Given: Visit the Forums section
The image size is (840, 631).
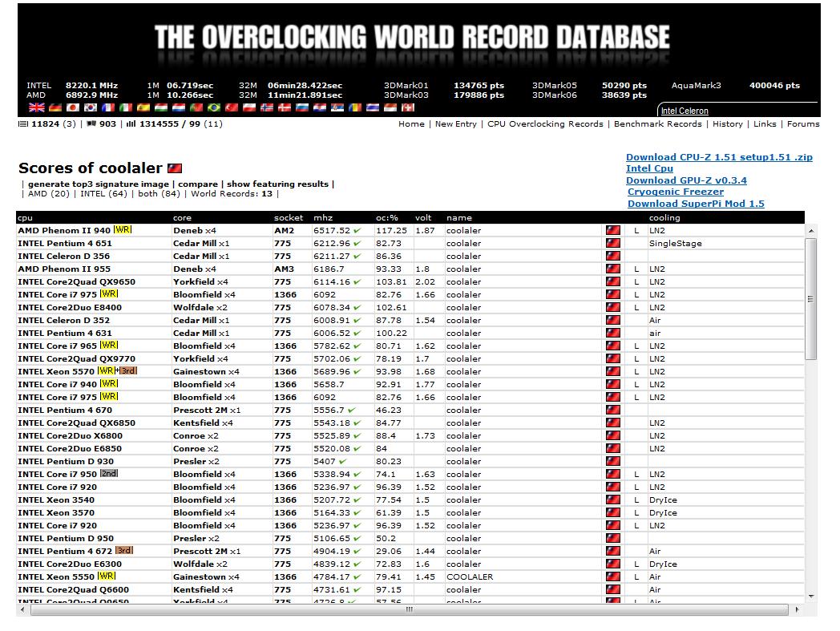Looking at the screenshot, I should click(803, 123).
